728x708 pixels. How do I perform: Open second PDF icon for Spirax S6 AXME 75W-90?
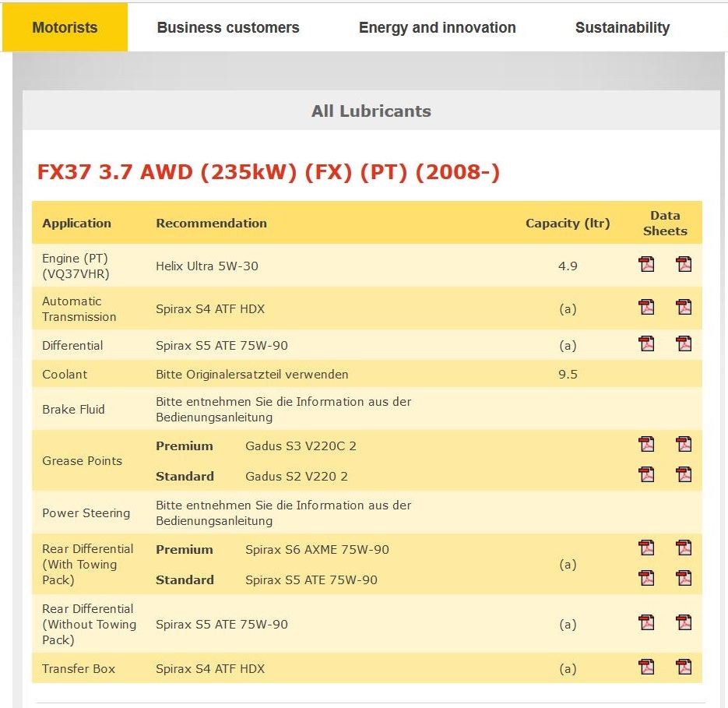684,548
